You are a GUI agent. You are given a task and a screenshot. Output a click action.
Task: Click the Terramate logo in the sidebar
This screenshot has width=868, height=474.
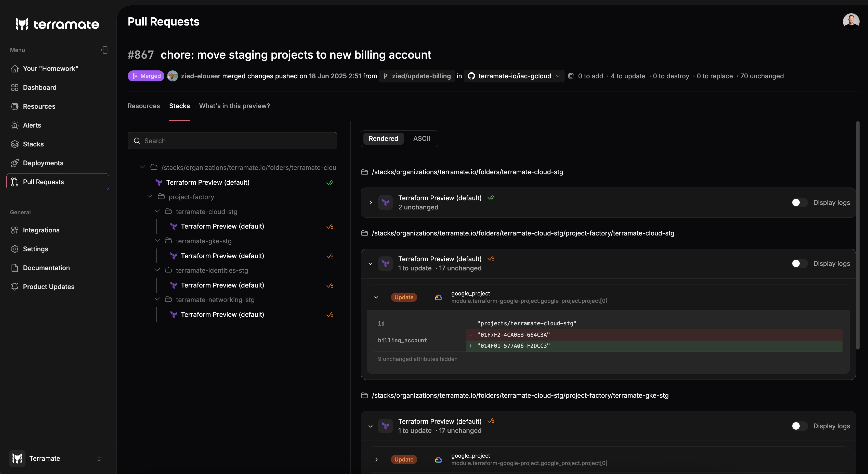[x=57, y=24]
